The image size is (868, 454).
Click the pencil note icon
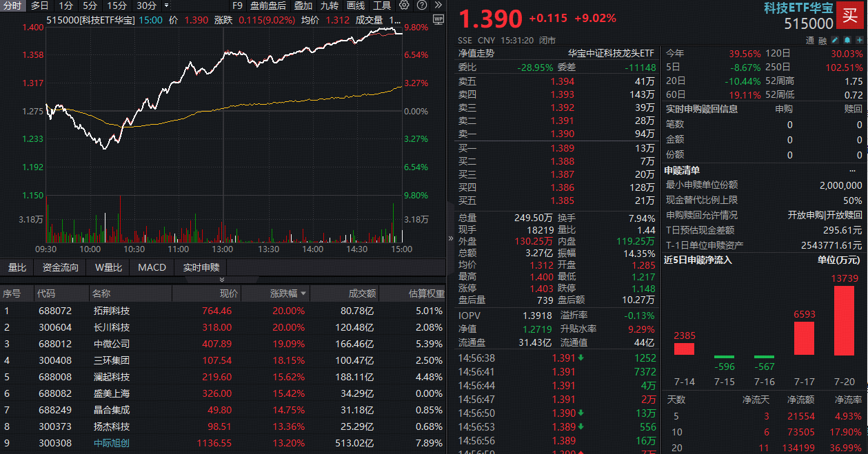(835, 40)
